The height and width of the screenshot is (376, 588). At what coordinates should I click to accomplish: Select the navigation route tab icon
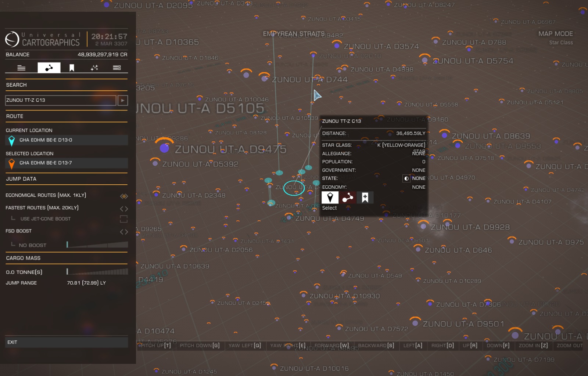(x=49, y=68)
